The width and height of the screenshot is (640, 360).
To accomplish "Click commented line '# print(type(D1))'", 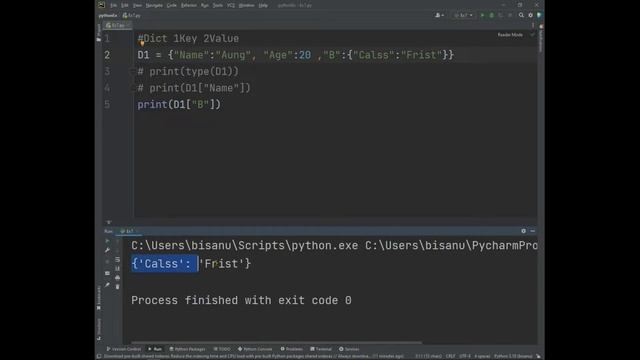I will (x=188, y=72).
